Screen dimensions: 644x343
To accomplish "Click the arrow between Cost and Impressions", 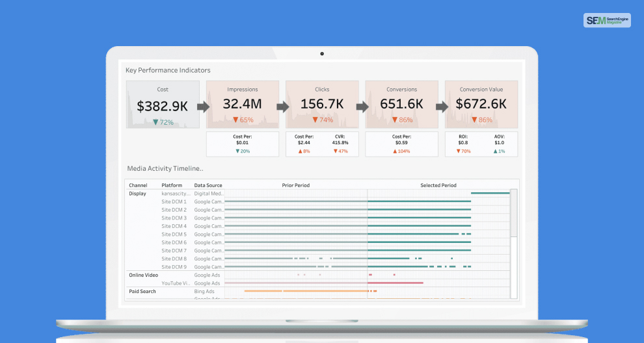I will (204, 107).
